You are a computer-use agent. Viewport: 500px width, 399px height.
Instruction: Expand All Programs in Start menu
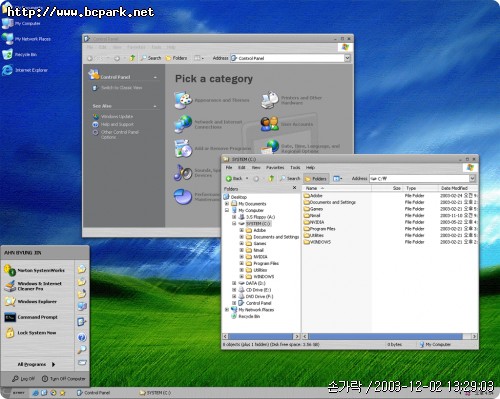[36, 364]
